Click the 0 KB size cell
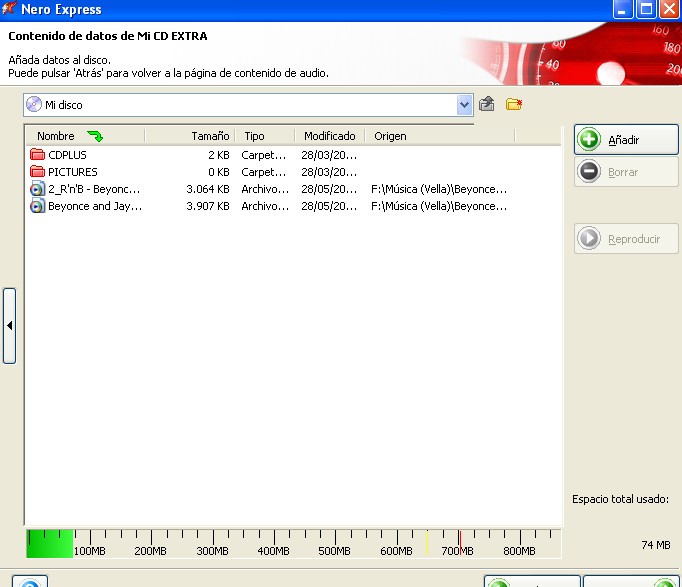The height and width of the screenshot is (587, 682). click(218, 172)
